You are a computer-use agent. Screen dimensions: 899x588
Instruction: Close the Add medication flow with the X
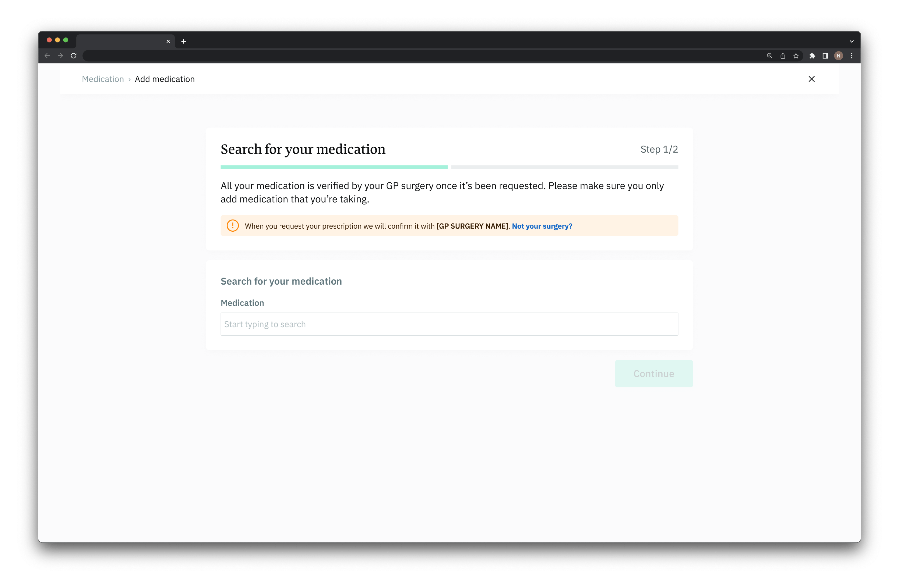click(811, 79)
